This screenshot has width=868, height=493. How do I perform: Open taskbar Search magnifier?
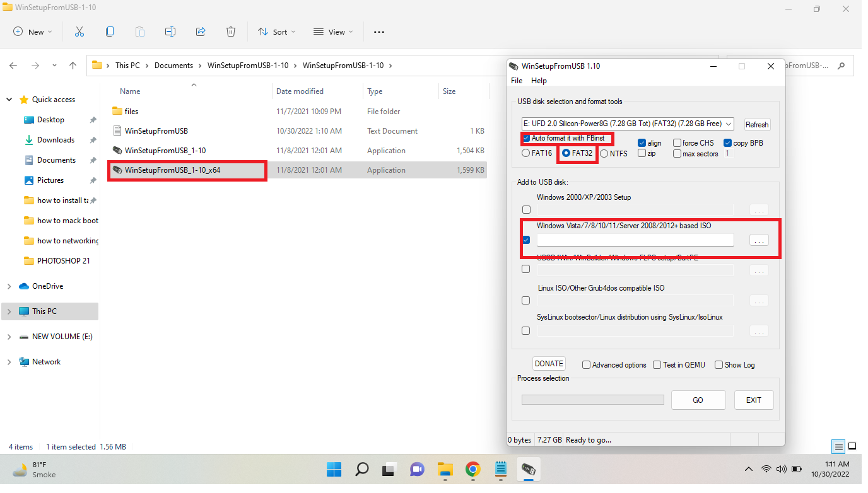pyautogui.click(x=362, y=469)
